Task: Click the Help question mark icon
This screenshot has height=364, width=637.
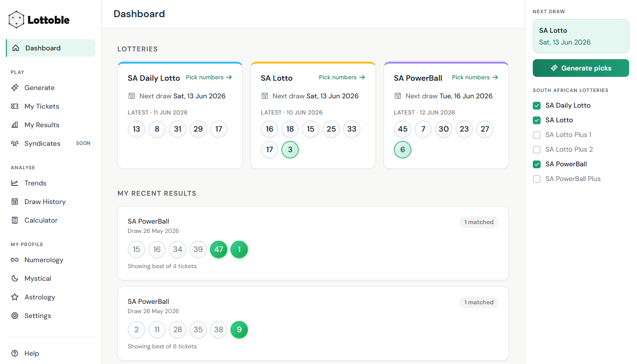Action: 15,353
